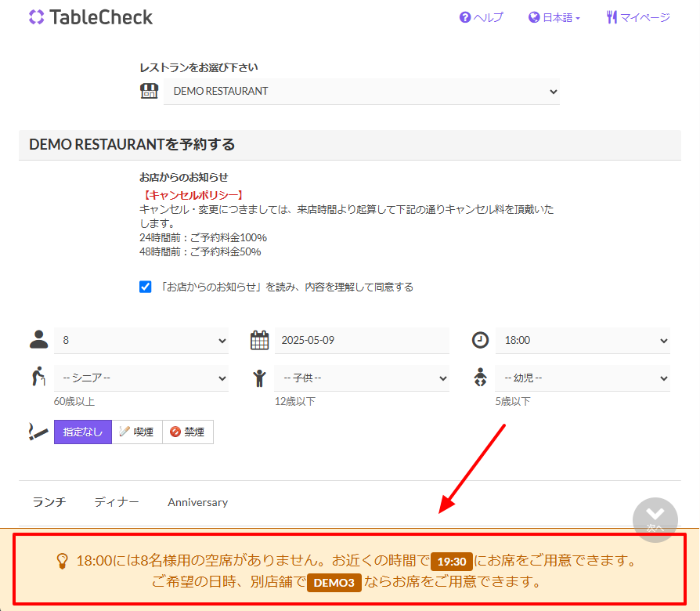The image size is (700, 611).
Task: Click the DEMO RESTAURANTを予約する heading
Action: tap(132, 145)
